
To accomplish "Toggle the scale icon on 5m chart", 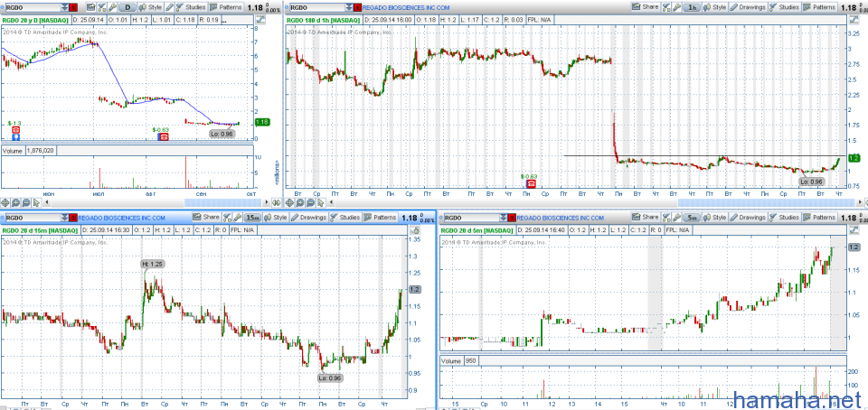I will (x=854, y=230).
